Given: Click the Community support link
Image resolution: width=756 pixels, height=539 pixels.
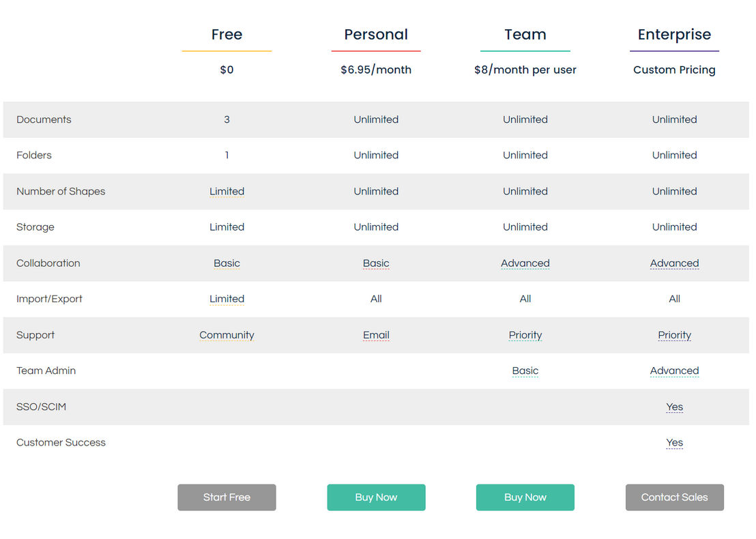Looking at the screenshot, I should [227, 335].
